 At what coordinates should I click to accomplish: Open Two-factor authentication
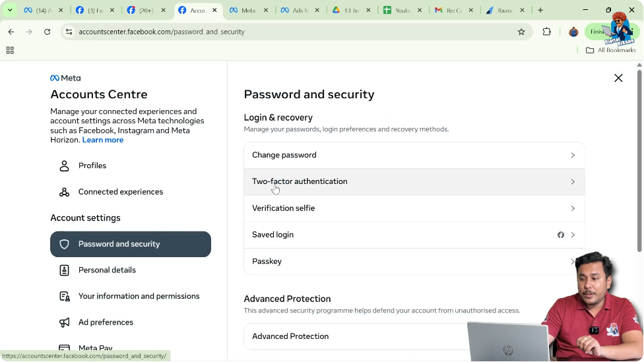click(x=414, y=182)
